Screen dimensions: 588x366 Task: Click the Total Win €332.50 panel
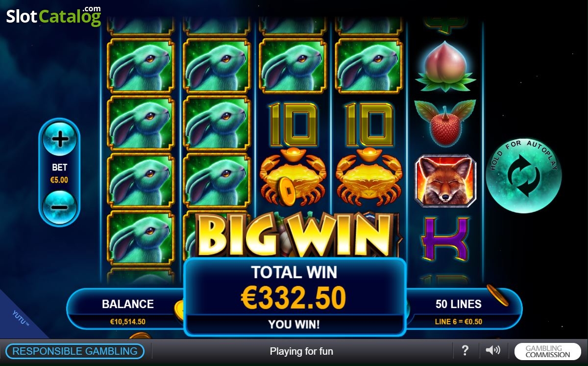point(294,297)
